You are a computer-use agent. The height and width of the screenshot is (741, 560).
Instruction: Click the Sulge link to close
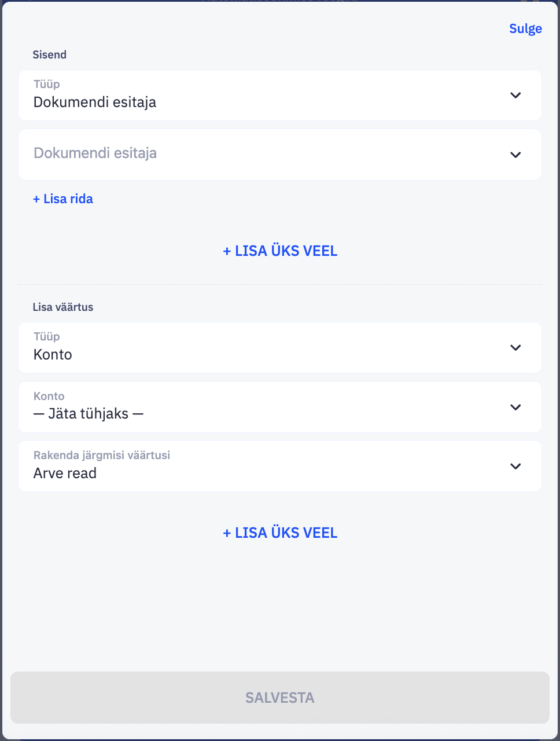tap(525, 29)
